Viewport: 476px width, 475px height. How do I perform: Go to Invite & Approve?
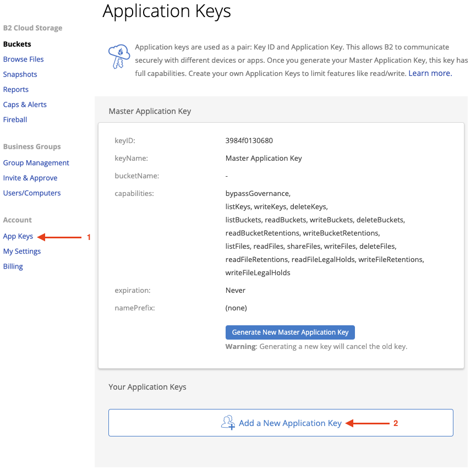(30, 178)
